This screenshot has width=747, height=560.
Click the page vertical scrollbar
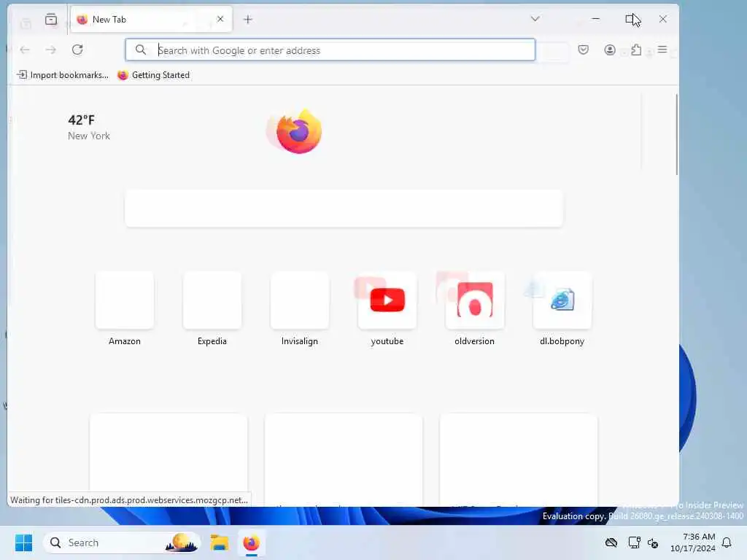click(x=676, y=134)
